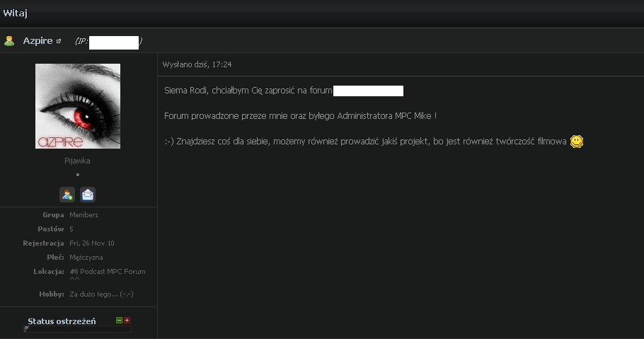This screenshot has width=644, height=339.
Task: Click the 'Lokacja:' label
Action: click(49, 272)
